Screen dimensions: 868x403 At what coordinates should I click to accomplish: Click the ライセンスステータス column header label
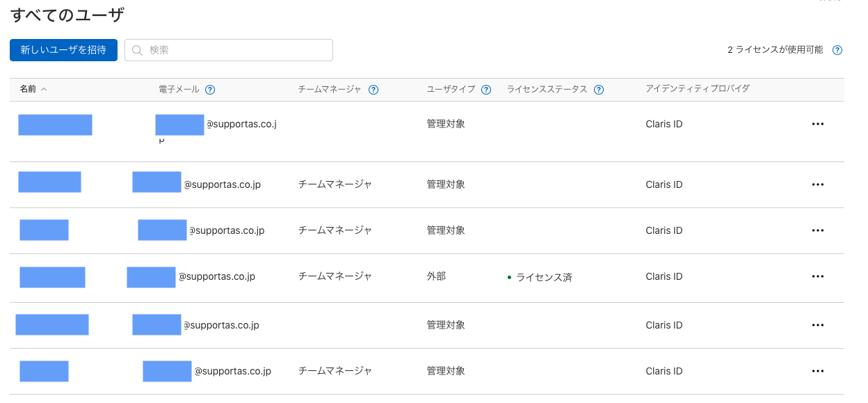tap(547, 89)
